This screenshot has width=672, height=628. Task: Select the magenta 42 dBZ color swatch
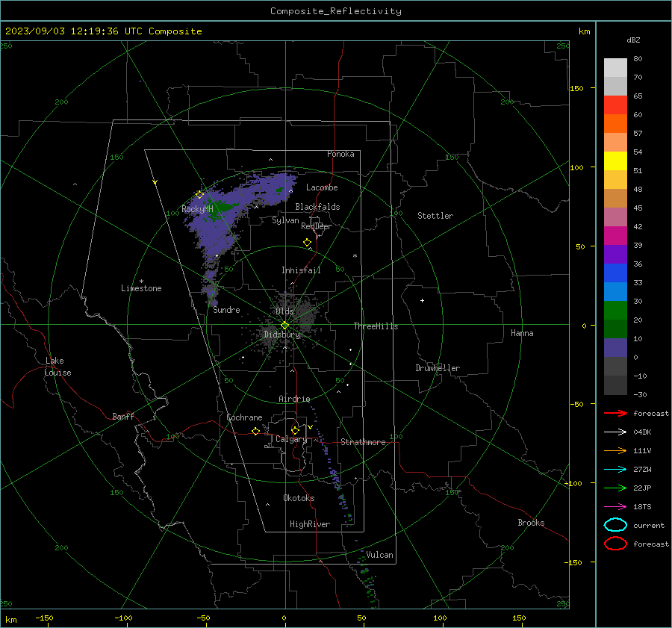pos(615,235)
